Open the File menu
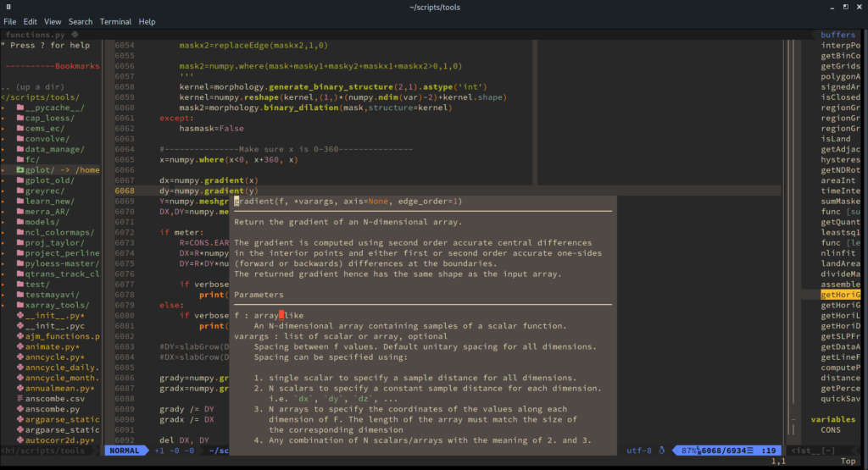This screenshot has height=470, width=868. (x=10, y=21)
